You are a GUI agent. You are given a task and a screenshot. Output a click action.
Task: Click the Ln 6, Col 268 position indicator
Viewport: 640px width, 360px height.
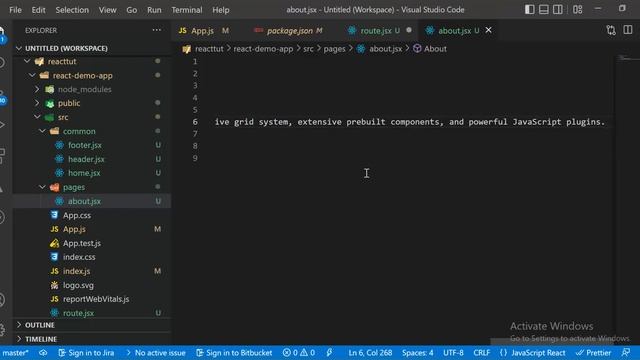370,353
